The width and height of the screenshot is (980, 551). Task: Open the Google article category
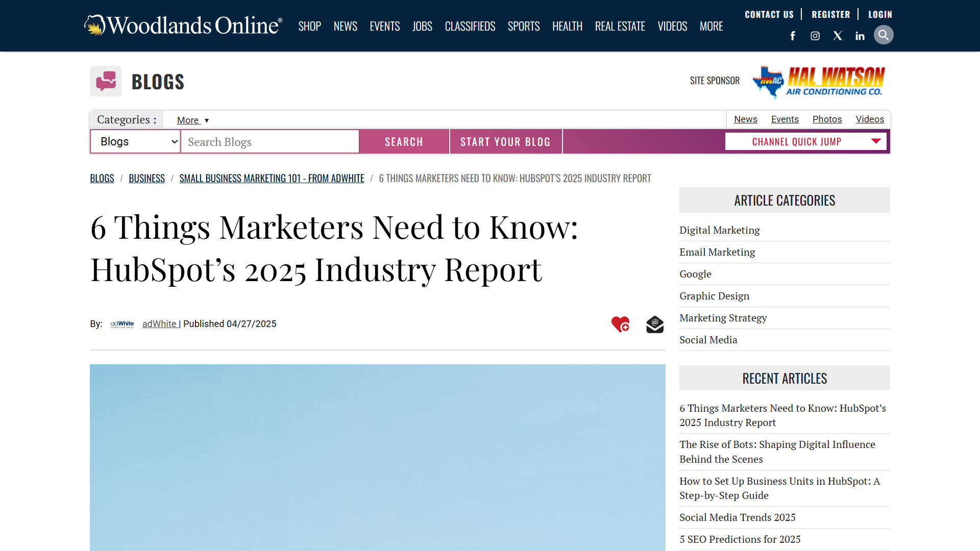pyautogui.click(x=695, y=274)
